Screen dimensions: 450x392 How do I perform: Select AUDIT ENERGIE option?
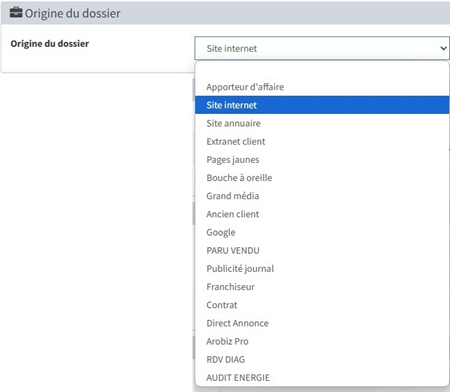[322, 377]
